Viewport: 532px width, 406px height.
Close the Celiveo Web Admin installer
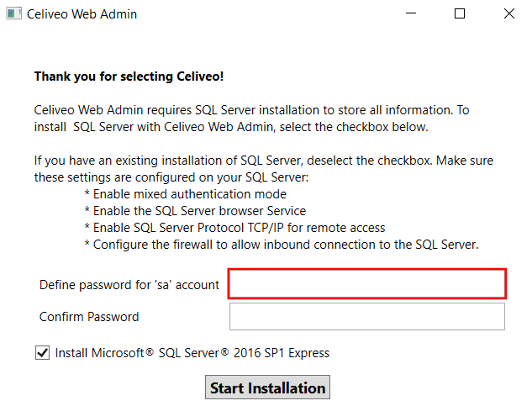coord(508,14)
